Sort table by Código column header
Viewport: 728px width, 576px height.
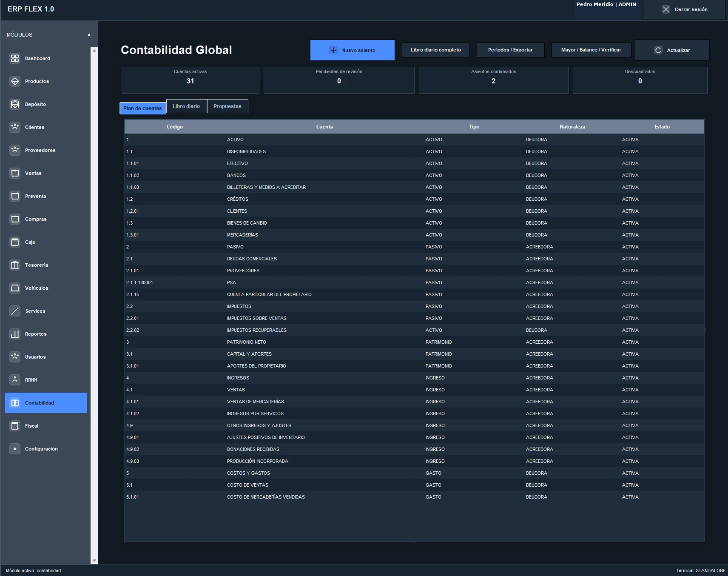175,127
